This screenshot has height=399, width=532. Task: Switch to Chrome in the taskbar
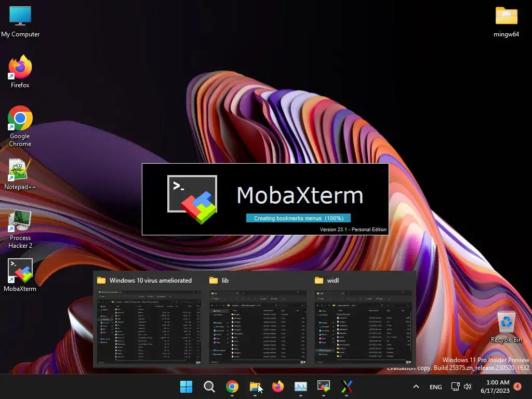point(232,387)
